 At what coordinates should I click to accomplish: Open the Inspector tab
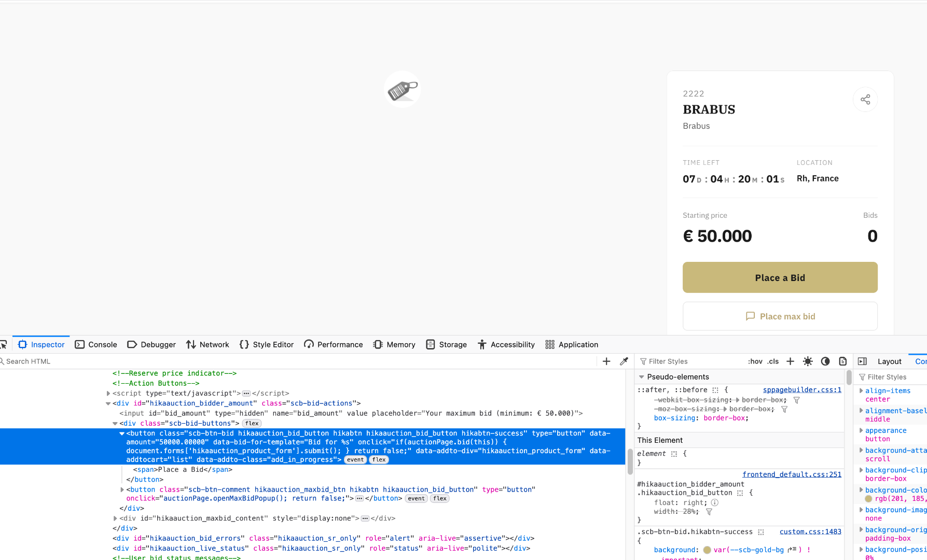coord(41,345)
